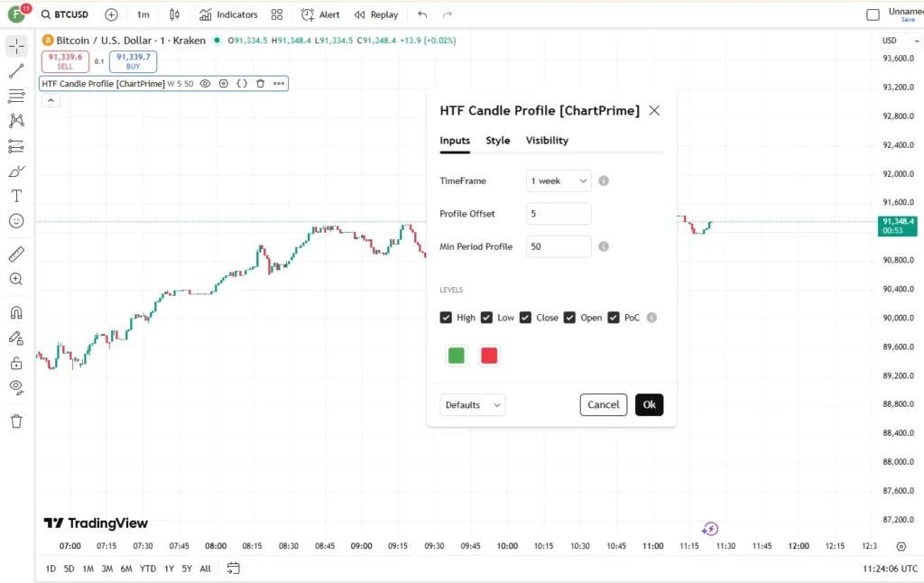Select the brush drawing tool

click(16, 171)
